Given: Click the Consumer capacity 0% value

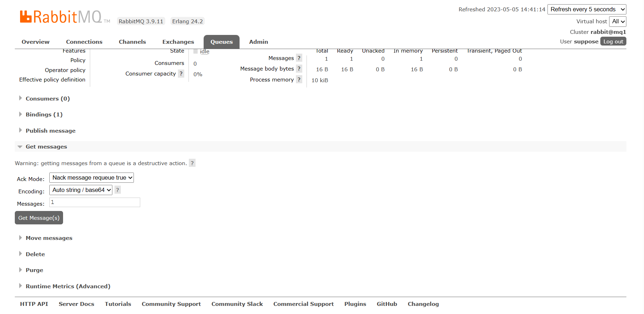Looking at the screenshot, I should [x=198, y=74].
